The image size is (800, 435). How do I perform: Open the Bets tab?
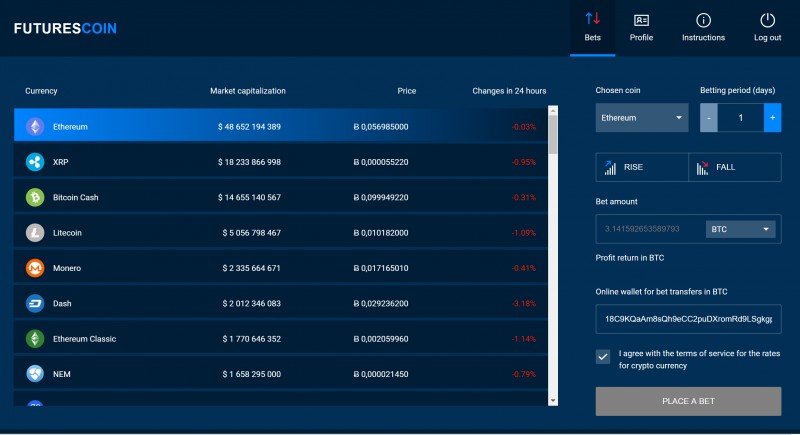592,28
